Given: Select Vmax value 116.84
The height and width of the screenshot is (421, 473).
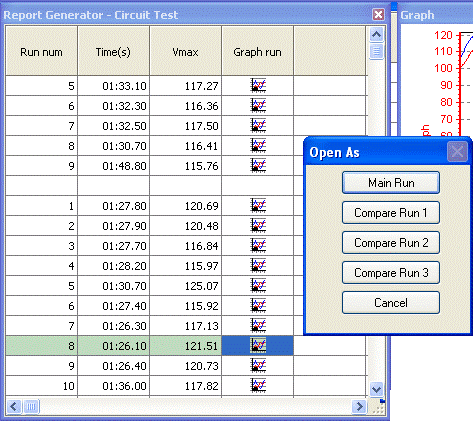Looking at the screenshot, I should point(185,246).
